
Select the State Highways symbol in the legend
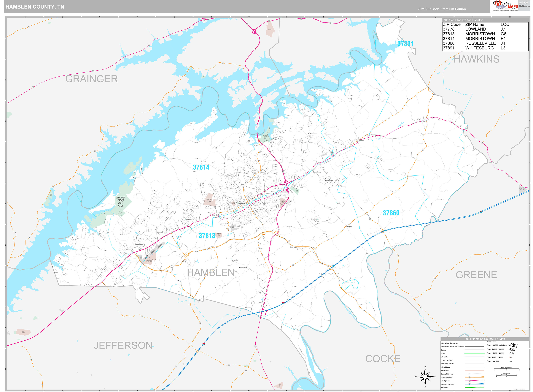pos(470,377)
